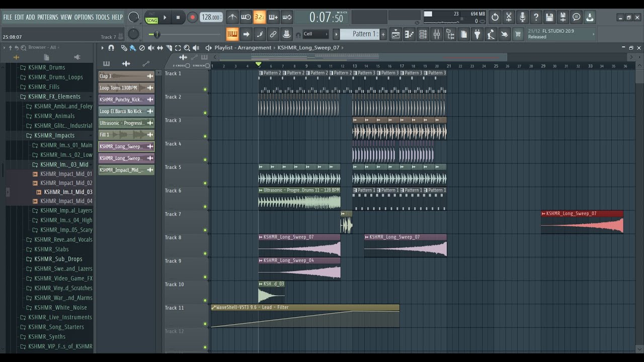This screenshot has width=644, height=362.
Task: Open the mixer view
Action: click(x=437, y=34)
